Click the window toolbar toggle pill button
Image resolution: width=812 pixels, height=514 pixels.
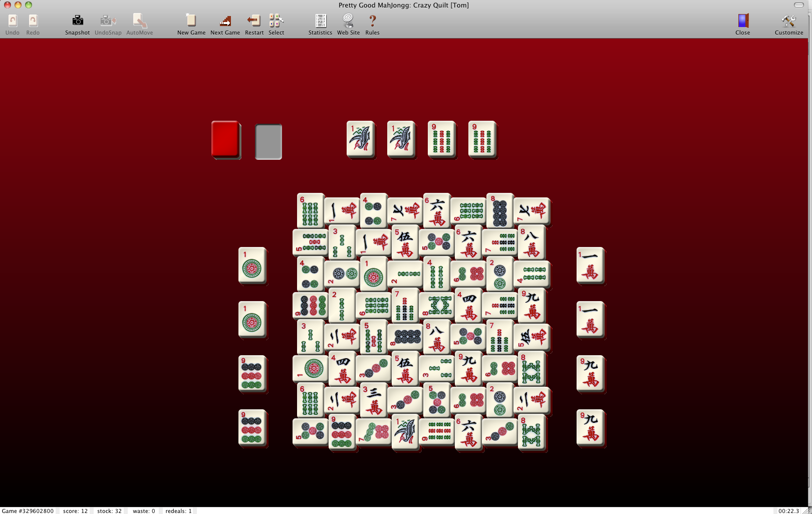click(799, 5)
